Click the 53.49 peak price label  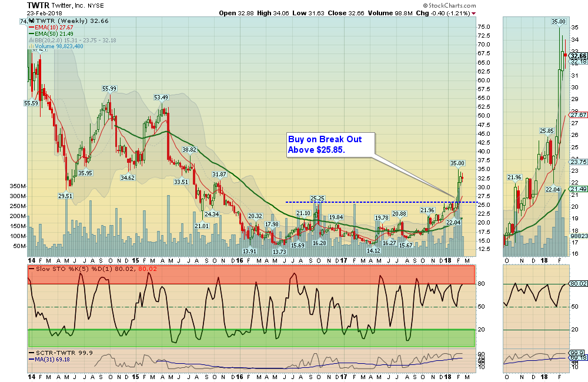click(161, 97)
